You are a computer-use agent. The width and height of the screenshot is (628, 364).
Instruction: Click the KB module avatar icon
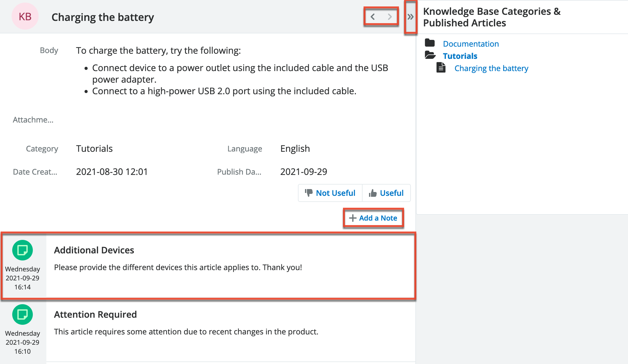tap(25, 16)
